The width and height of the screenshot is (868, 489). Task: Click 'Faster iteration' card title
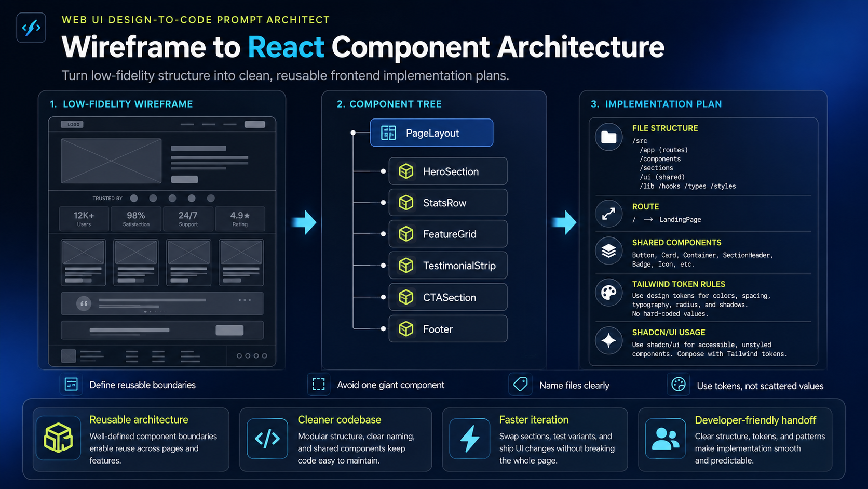534,420
